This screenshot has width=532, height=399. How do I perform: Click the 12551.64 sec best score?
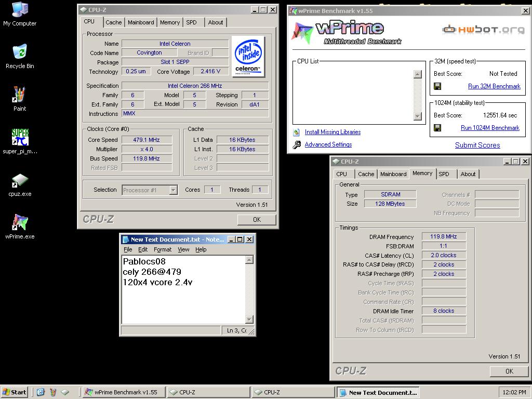500,115
